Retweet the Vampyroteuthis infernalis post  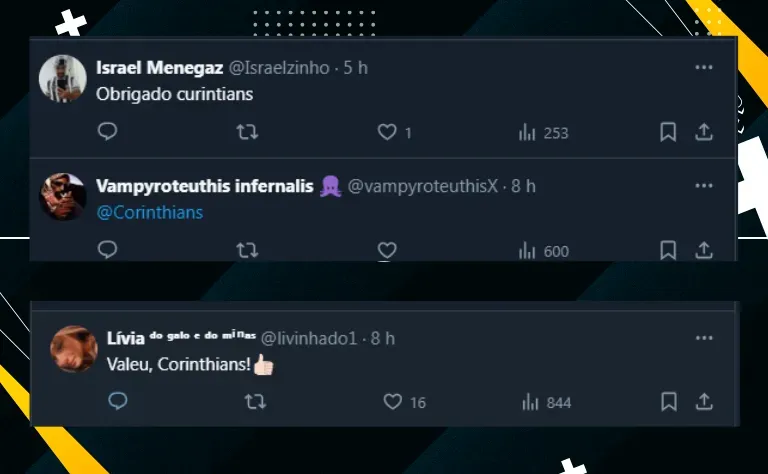[x=247, y=251]
